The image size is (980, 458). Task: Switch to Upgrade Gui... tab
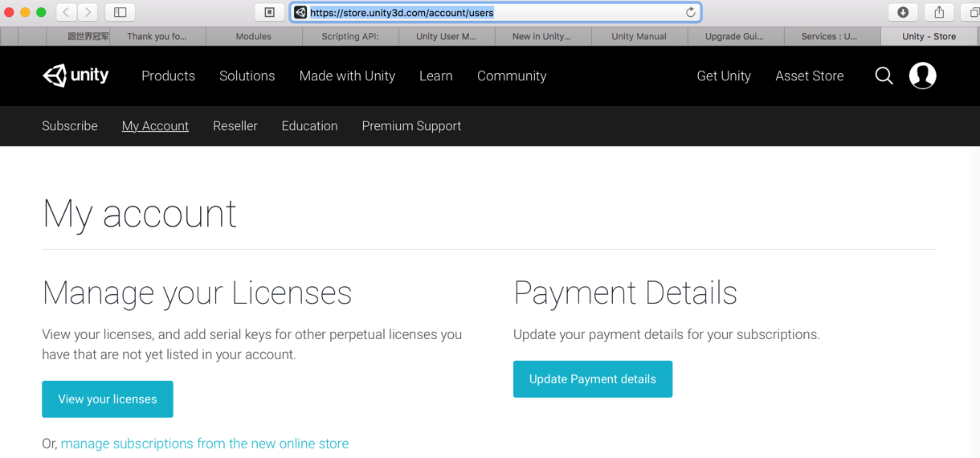(736, 36)
